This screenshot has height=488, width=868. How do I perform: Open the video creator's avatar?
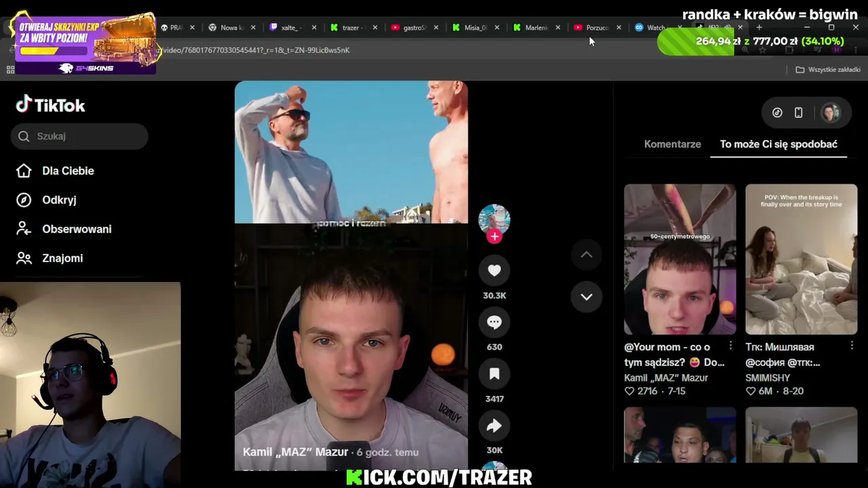(494, 219)
